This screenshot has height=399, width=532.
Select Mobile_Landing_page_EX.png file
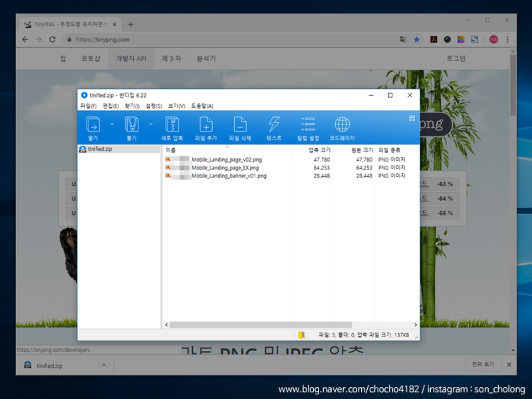tap(225, 168)
